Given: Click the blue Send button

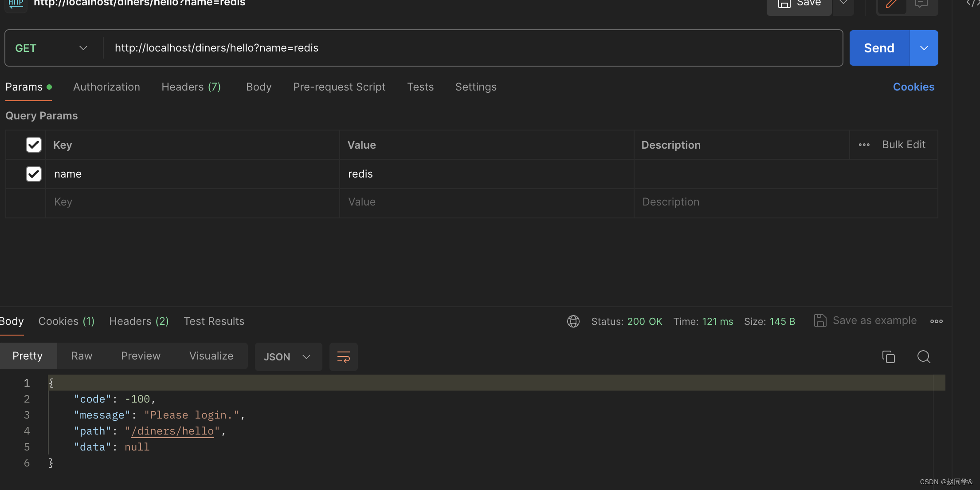Looking at the screenshot, I should [x=879, y=48].
